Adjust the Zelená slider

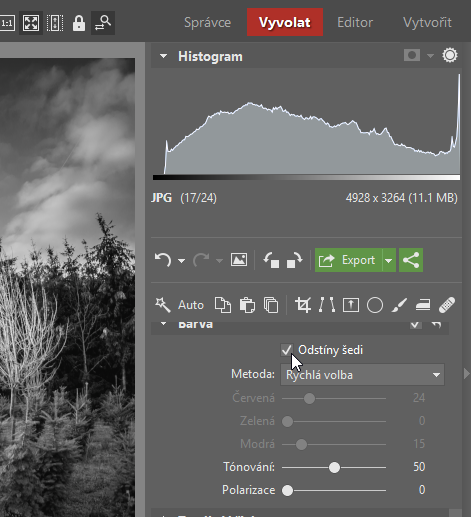[287, 421]
